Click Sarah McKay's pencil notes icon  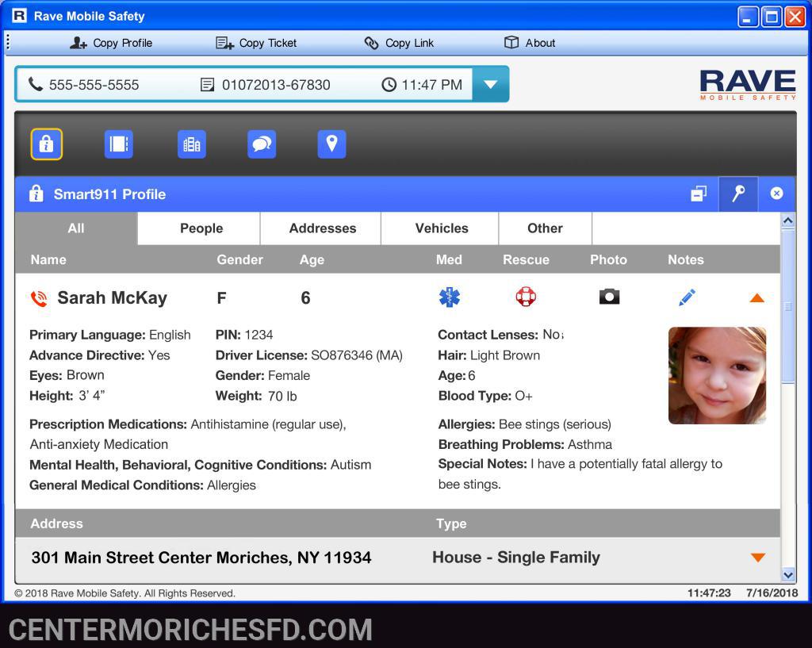click(x=687, y=297)
